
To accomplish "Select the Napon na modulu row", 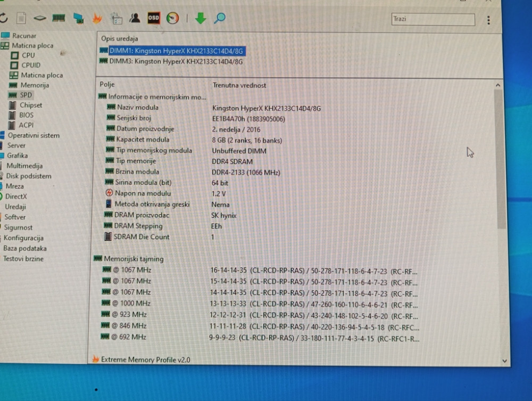I will (x=165, y=193).
